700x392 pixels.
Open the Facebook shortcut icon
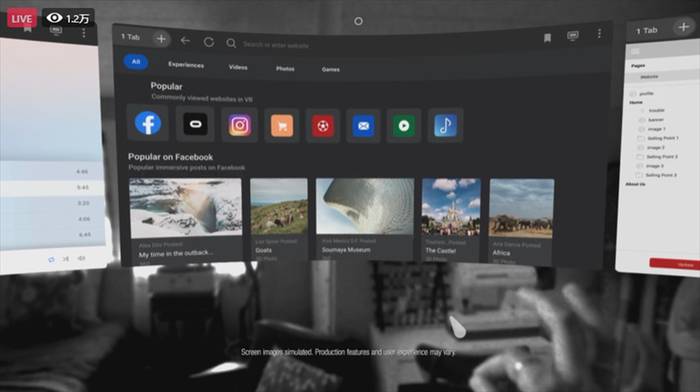pos(148,123)
